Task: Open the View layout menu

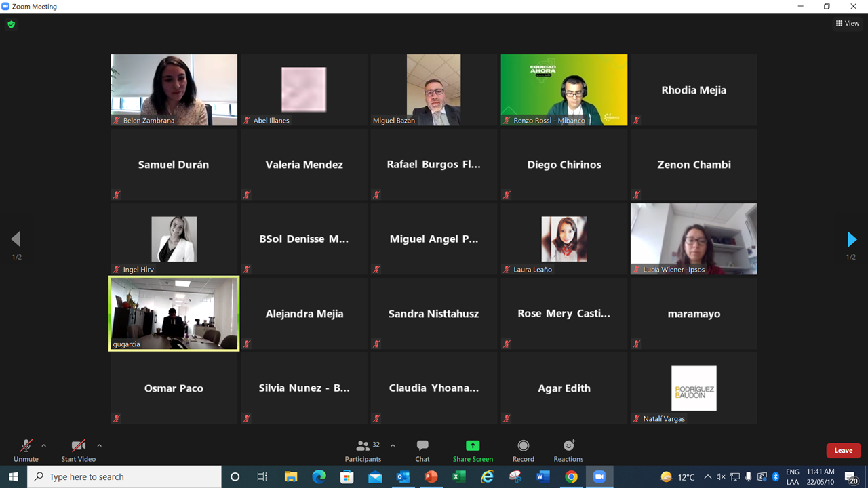Action: (x=848, y=24)
